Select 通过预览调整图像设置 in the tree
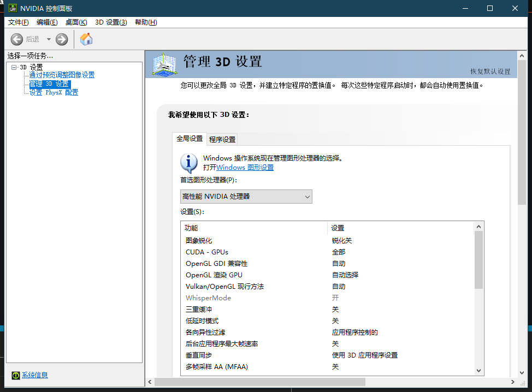Screen dimensions: 532x392 (x=62, y=75)
